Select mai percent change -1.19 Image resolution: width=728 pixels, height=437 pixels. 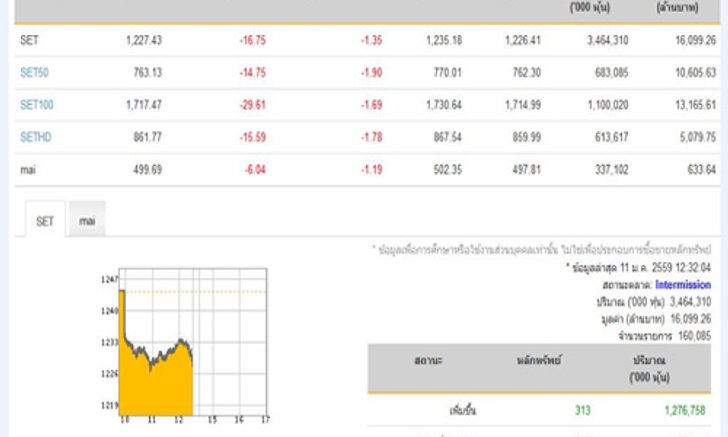(x=371, y=170)
